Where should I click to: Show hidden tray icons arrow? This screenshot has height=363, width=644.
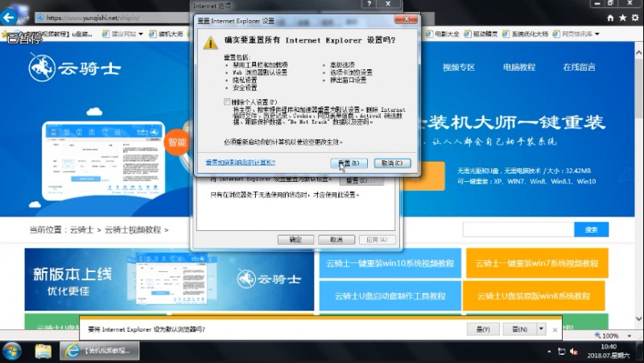(549, 352)
